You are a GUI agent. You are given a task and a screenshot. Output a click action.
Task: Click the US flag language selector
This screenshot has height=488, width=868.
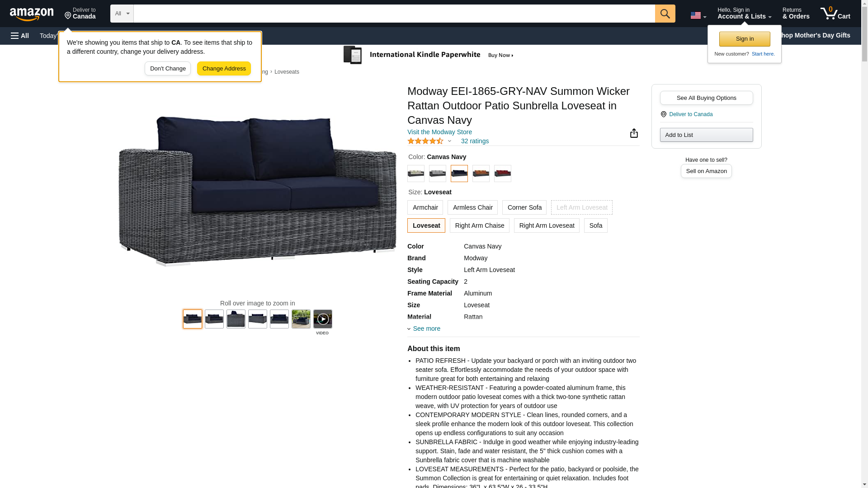coord(698,15)
